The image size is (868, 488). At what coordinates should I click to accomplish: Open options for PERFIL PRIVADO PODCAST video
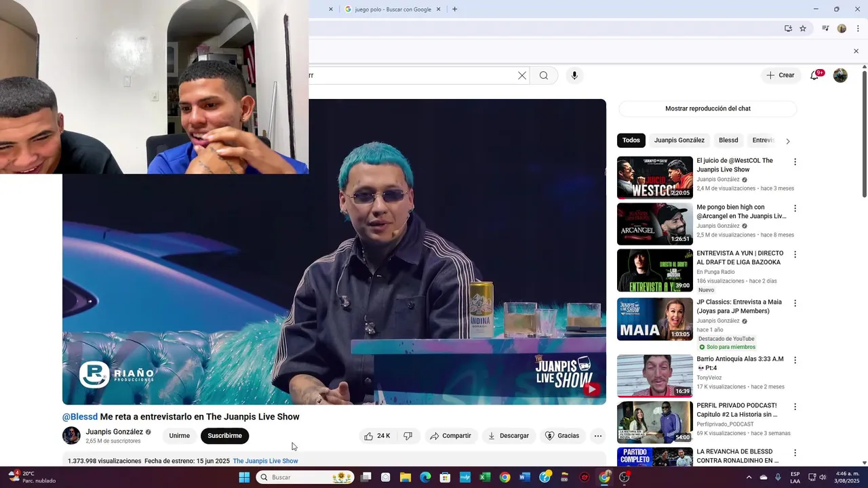click(795, 407)
